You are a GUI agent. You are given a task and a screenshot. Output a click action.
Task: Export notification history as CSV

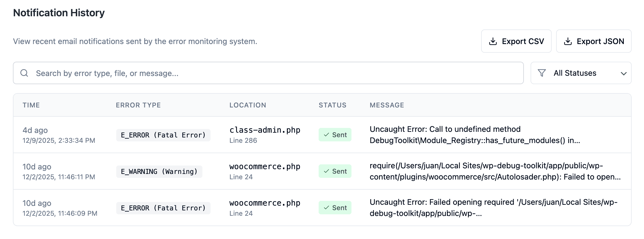coord(516,41)
